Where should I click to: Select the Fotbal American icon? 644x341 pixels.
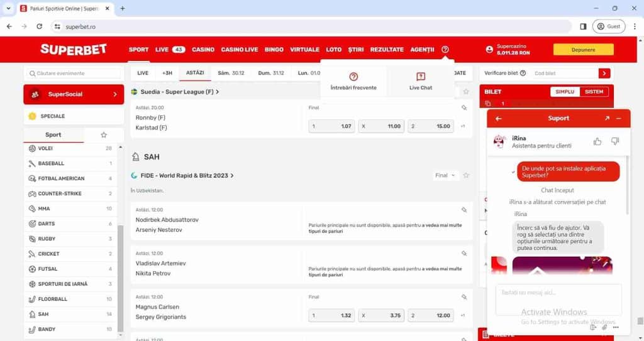click(x=32, y=178)
